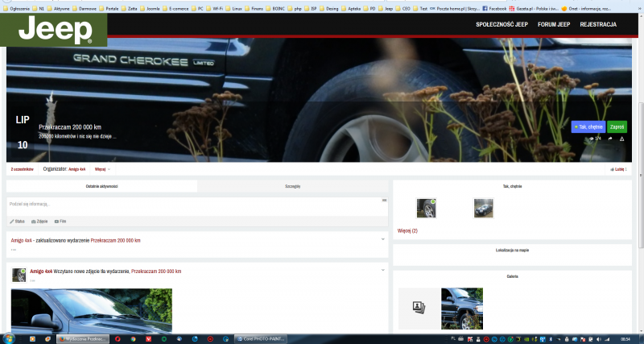Open REJESTRACJA menu item
This screenshot has height=344, width=644.
tap(598, 25)
